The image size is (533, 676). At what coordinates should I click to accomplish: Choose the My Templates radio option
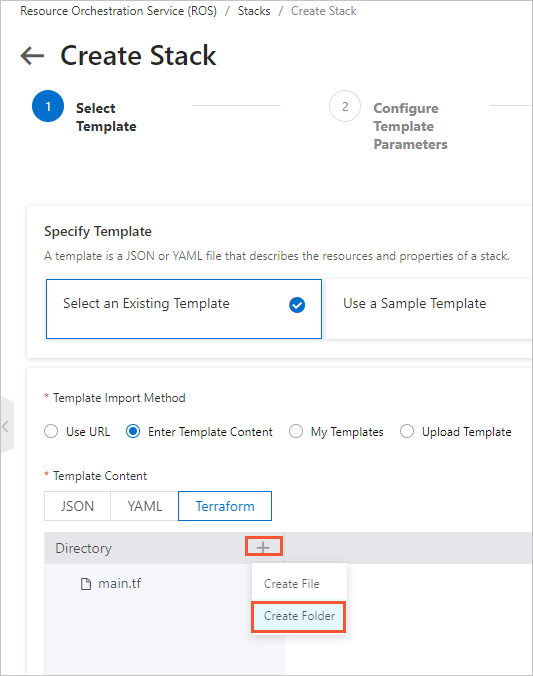pos(296,431)
